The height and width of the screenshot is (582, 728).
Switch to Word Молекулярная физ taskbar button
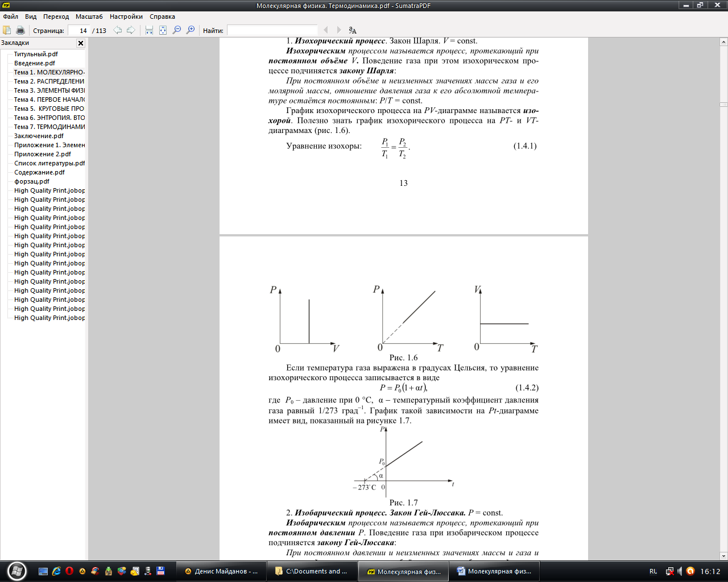pyautogui.click(x=494, y=571)
